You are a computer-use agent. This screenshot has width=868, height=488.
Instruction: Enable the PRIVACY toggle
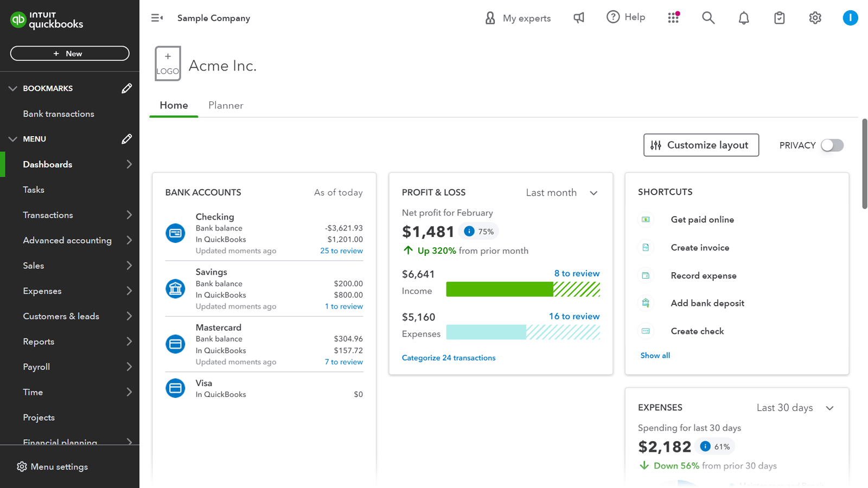click(832, 145)
